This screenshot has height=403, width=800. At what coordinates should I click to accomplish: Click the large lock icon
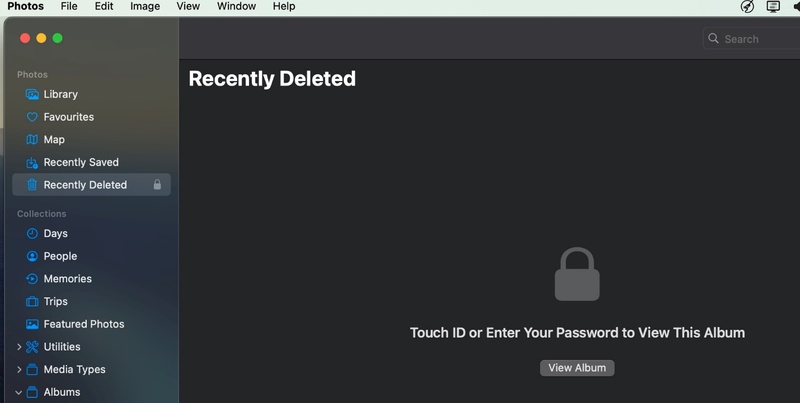[x=577, y=275]
